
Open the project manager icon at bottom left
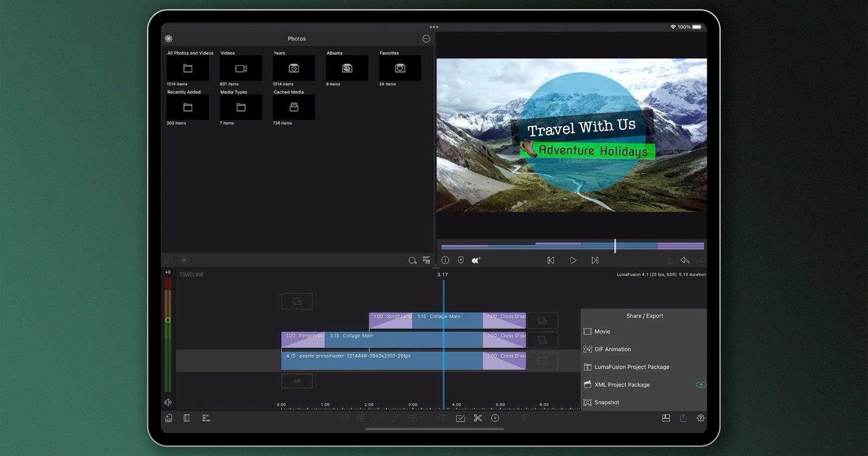tap(169, 418)
